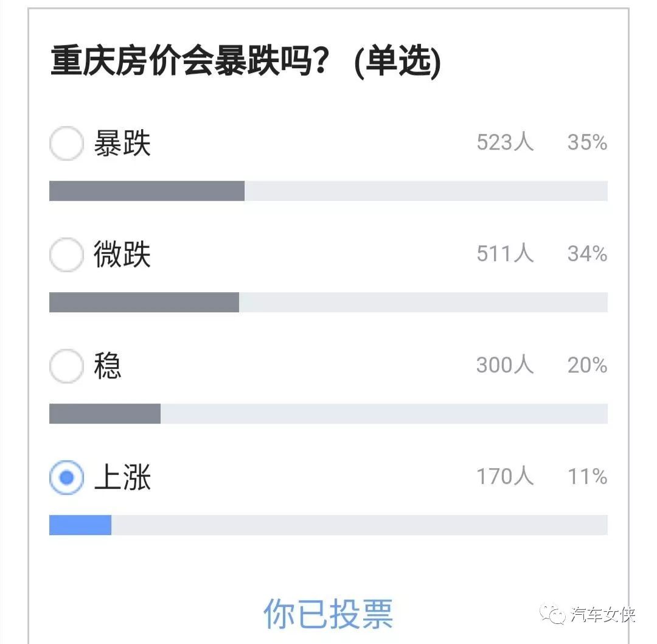Click the WeChat logo watermark icon
Screen dimensions: 657x644
(x=552, y=615)
